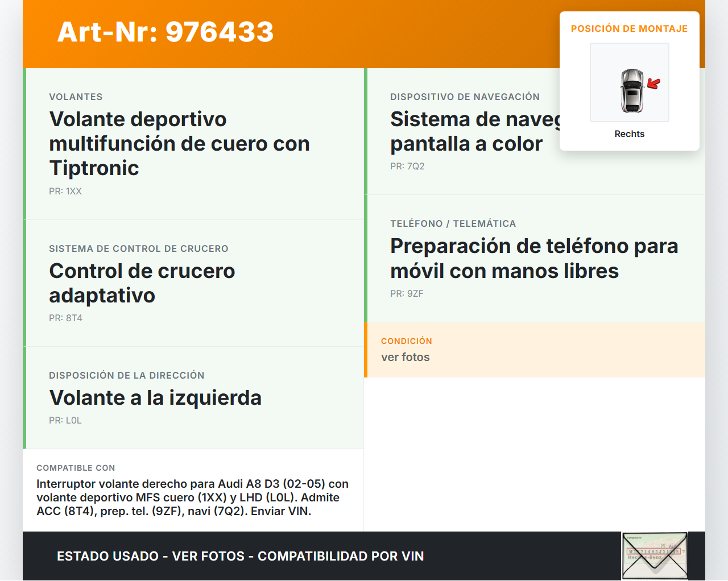
Task: Open the crossed-out VIN thumbnail in footer
Action: [655, 556]
